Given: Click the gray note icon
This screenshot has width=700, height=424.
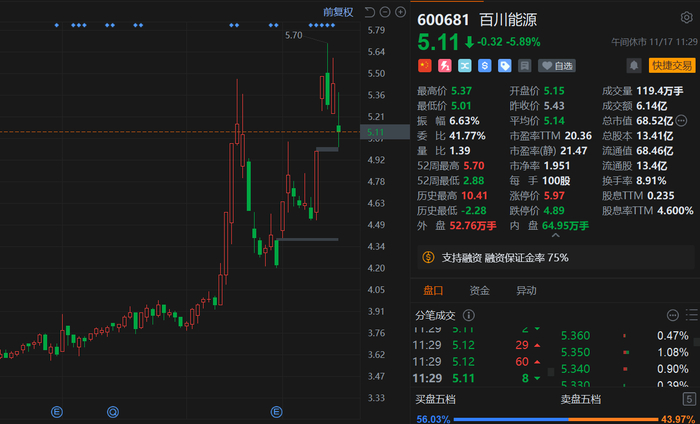Looking at the screenshot, I should pyautogui.click(x=525, y=66).
